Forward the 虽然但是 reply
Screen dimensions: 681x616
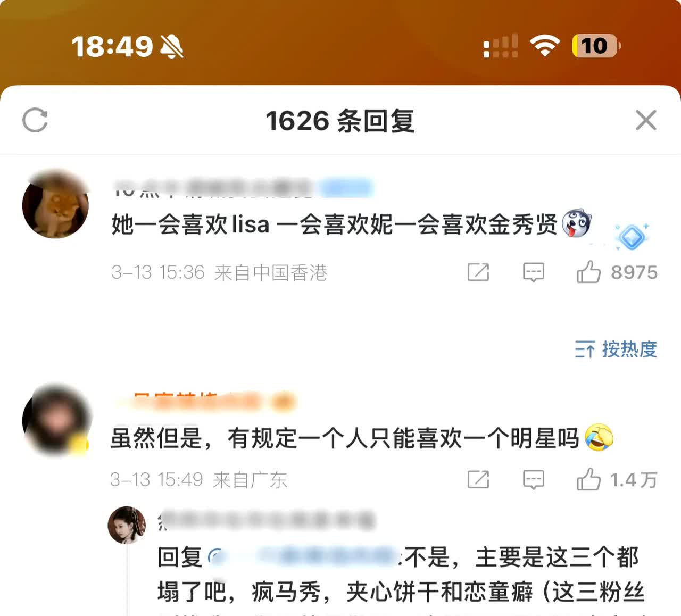pyautogui.click(x=478, y=479)
